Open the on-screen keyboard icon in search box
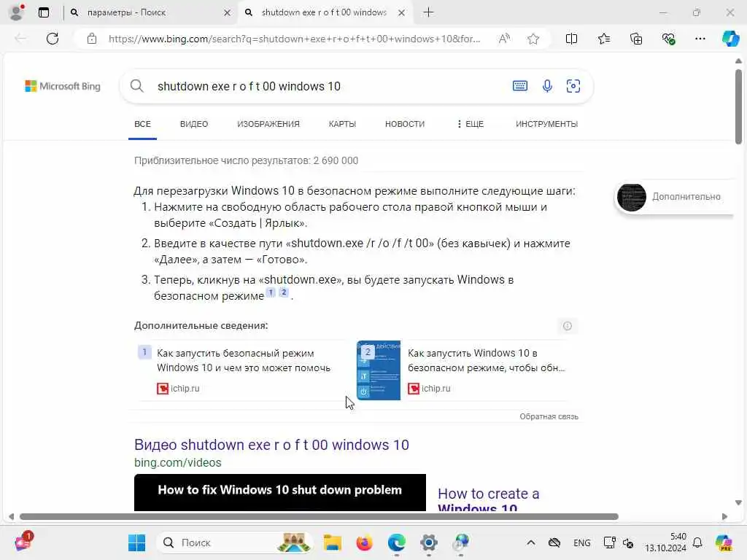747x560 pixels. point(519,86)
